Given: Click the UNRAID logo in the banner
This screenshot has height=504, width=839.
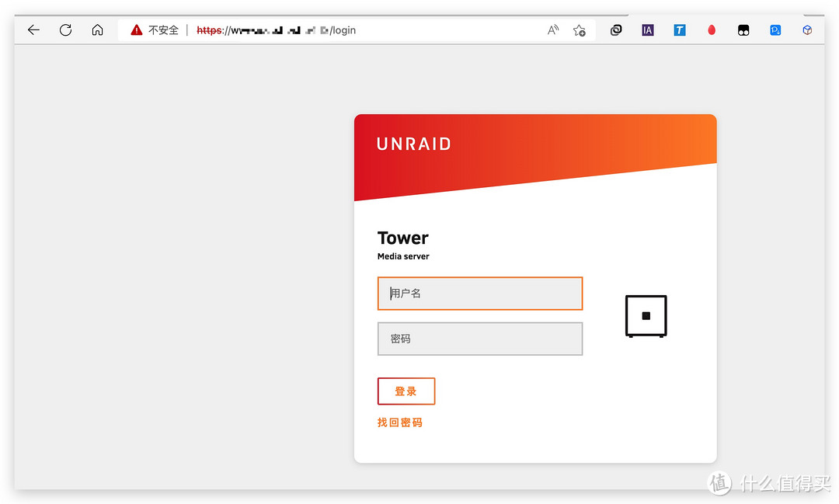Looking at the screenshot, I should click(413, 144).
